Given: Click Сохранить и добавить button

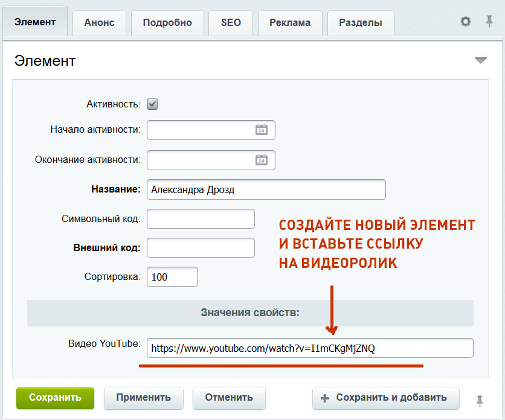Looking at the screenshot, I should coord(385,398).
